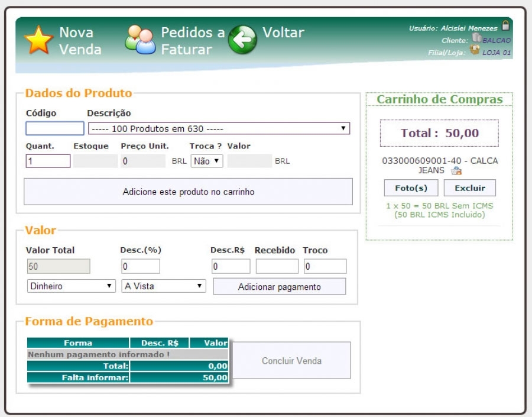
Task: Click the Concluir Venda button
Action: [291, 360]
